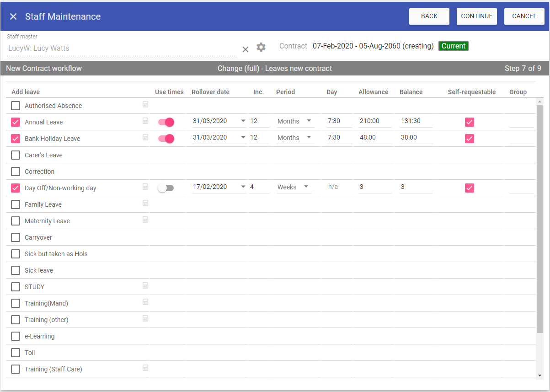Click the calculator icon beside Annual Leave
The width and height of the screenshot is (550, 392).
coord(145,121)
